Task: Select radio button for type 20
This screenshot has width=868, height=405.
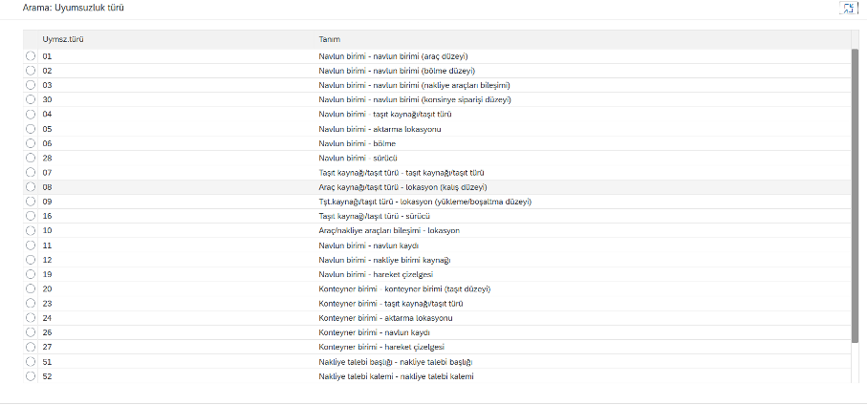Action: pos(31,288)
